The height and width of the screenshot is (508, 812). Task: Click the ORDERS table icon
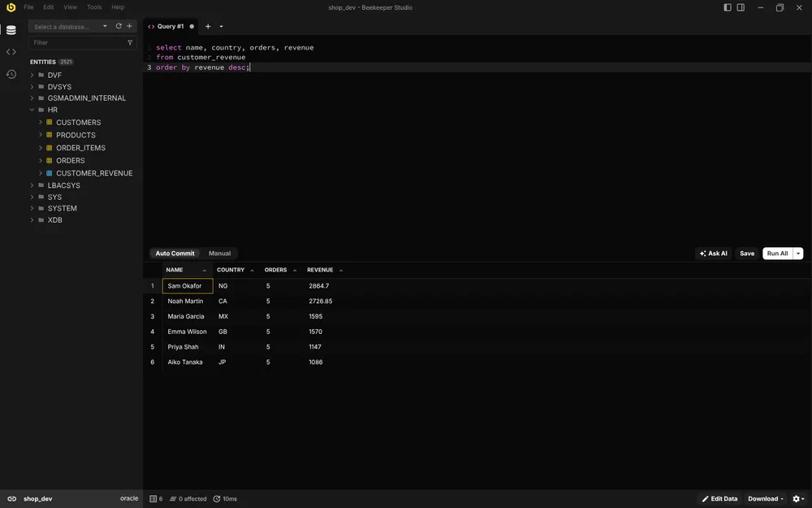(50, 160)
